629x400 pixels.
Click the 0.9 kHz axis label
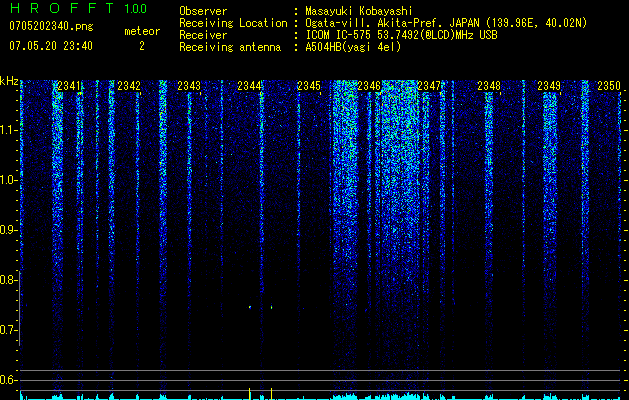click(8, 230)
